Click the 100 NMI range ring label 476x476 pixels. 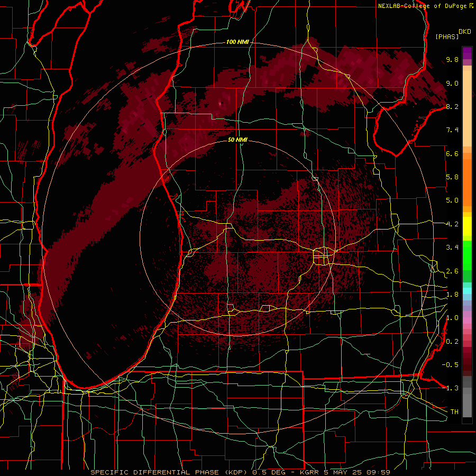[x=237, y=42]
